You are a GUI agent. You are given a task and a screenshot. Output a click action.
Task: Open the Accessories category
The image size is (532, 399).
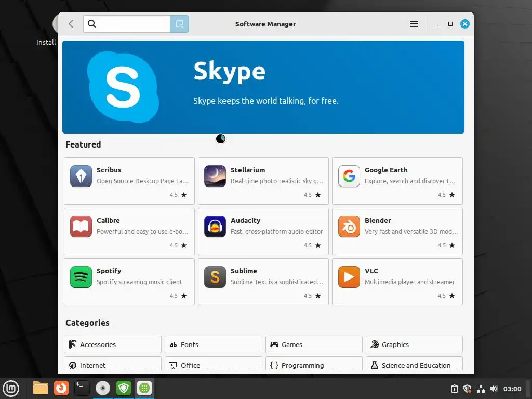113,344
